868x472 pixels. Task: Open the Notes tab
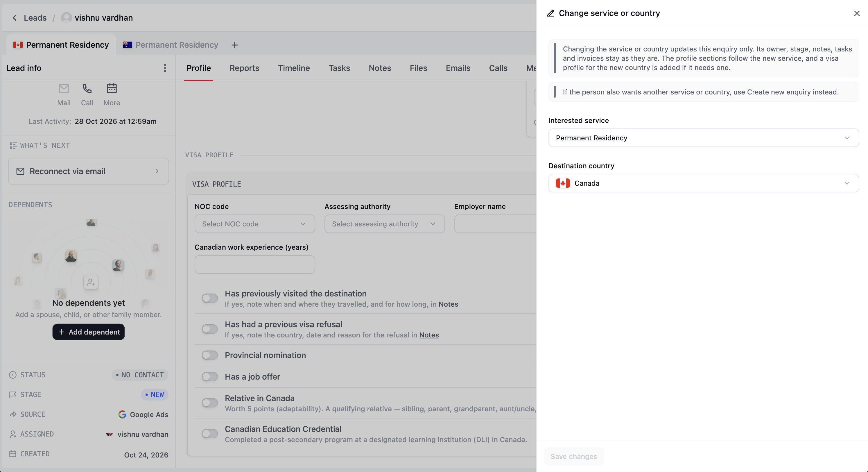coord(380,68)
